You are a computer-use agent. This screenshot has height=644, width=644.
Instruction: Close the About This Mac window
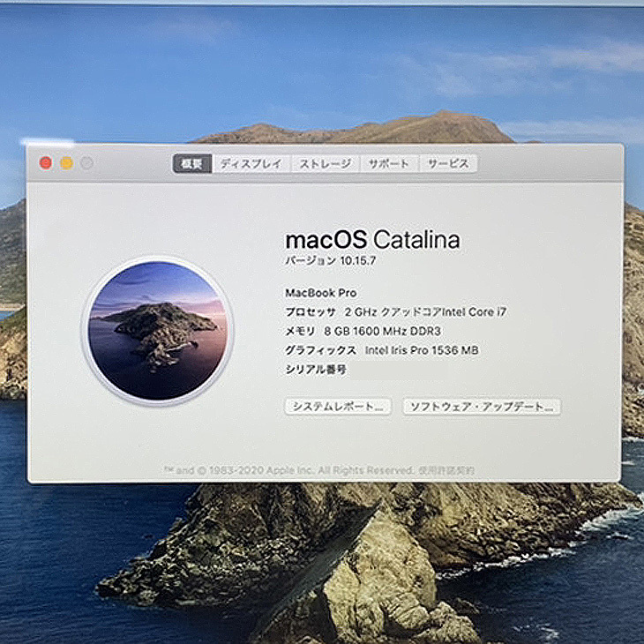click(46, 163)
